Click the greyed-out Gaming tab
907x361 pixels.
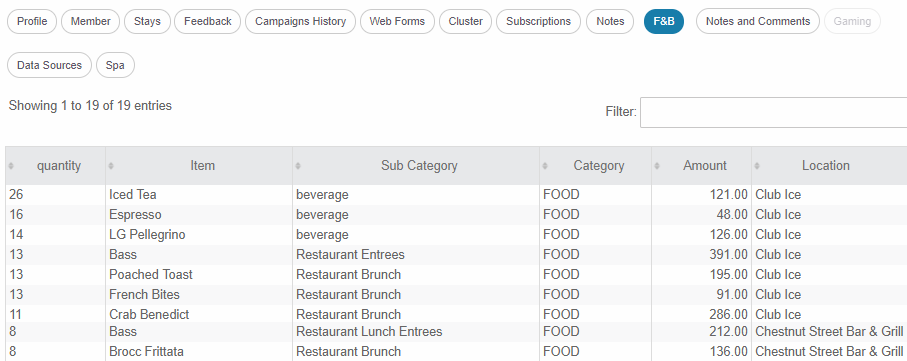[852, 21]
